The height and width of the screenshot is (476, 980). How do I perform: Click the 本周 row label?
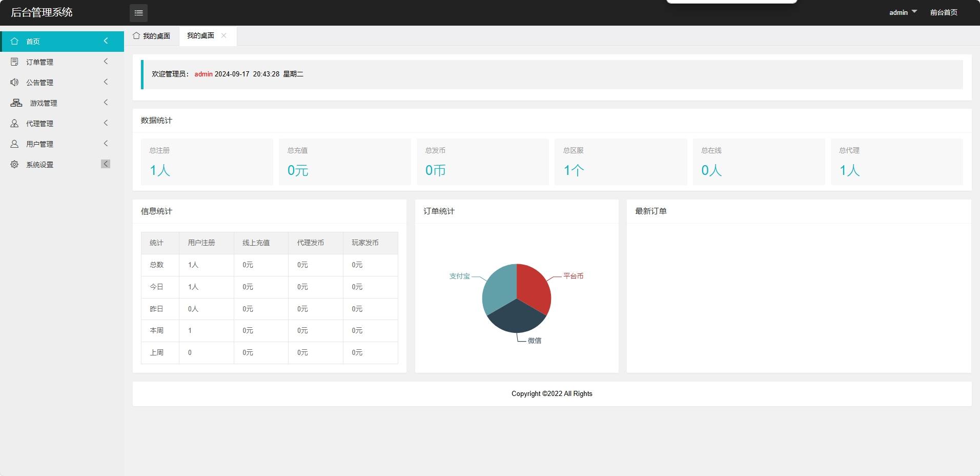tap(156, 330)
